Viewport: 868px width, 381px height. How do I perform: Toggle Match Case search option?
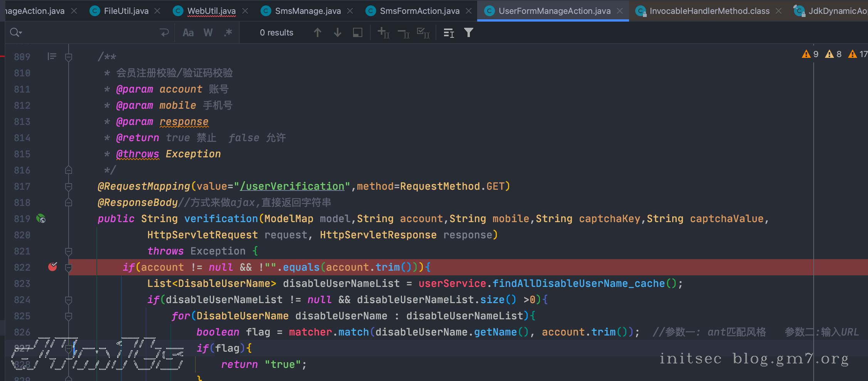pyautogui.click(x=188, y=33)
